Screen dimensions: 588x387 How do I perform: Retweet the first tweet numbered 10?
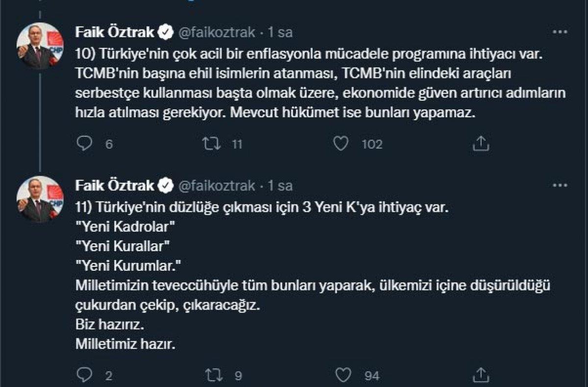coord(212,144)
